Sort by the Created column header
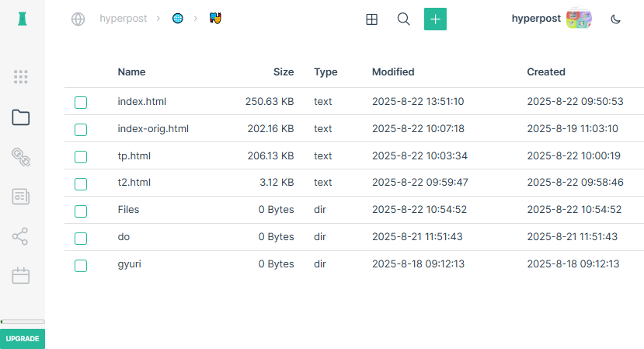 click(546, 72)
